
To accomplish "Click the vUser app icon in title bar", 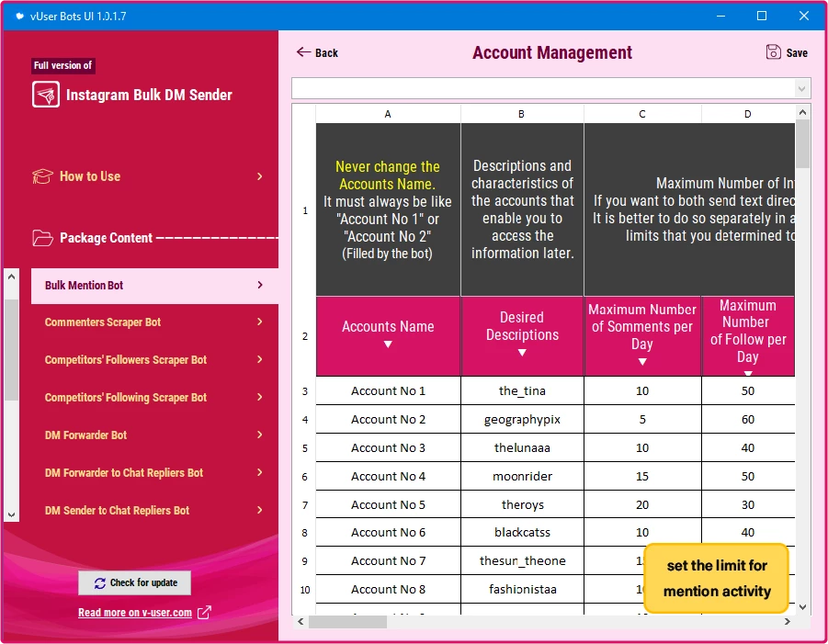I will [19, 16].
